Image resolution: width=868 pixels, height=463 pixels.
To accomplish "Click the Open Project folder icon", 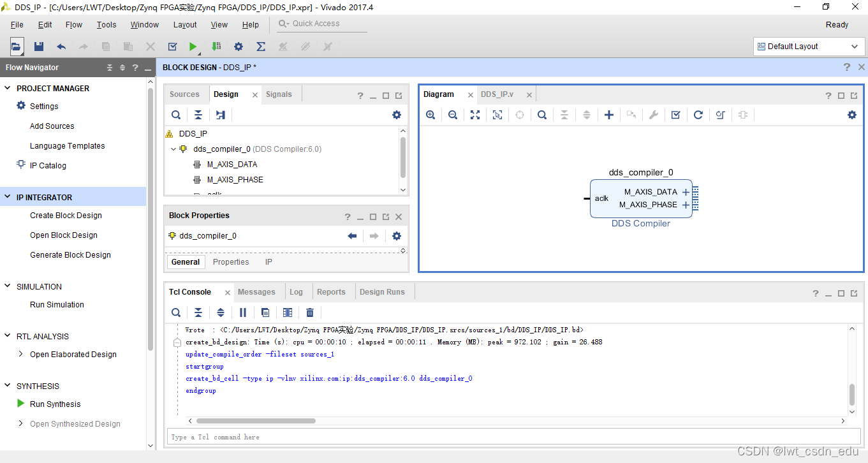I will point(17,47).
